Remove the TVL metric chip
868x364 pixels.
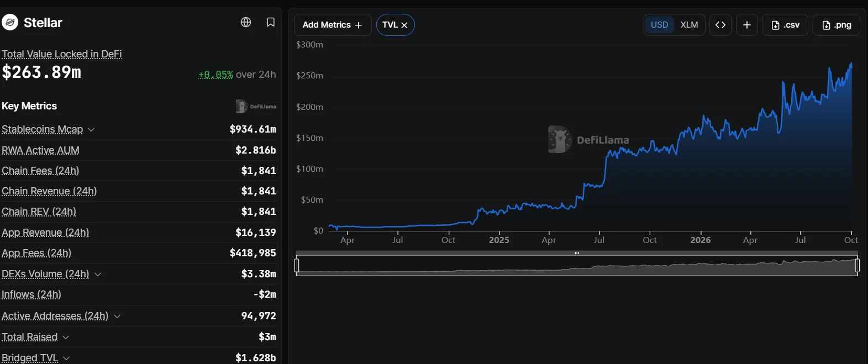pyautogui.click(x=404, y=25)
